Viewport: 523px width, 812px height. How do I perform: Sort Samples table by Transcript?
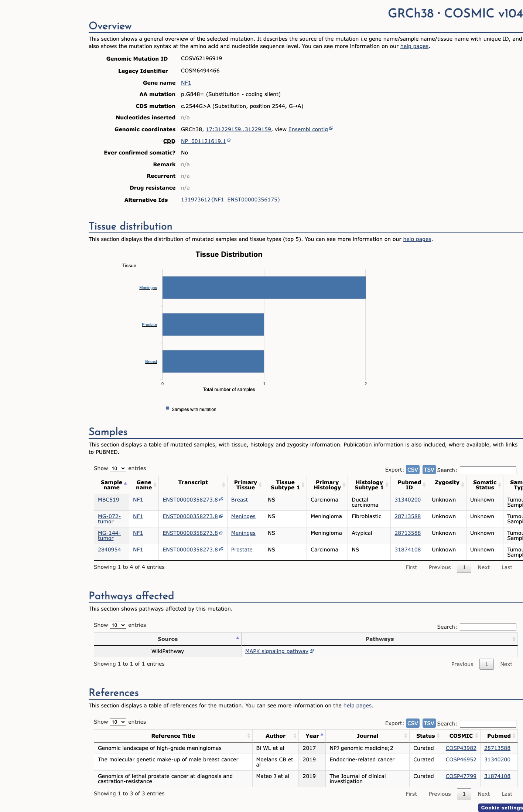pos(193,485)
